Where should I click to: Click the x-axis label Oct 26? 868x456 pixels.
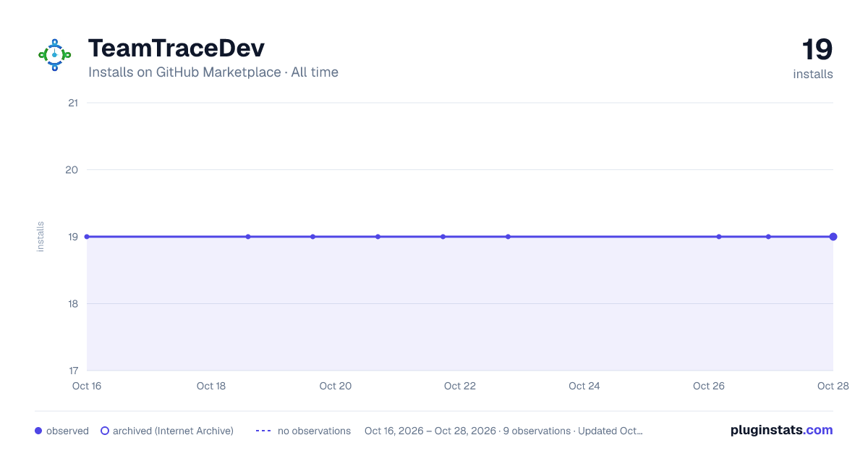[709, 386]
